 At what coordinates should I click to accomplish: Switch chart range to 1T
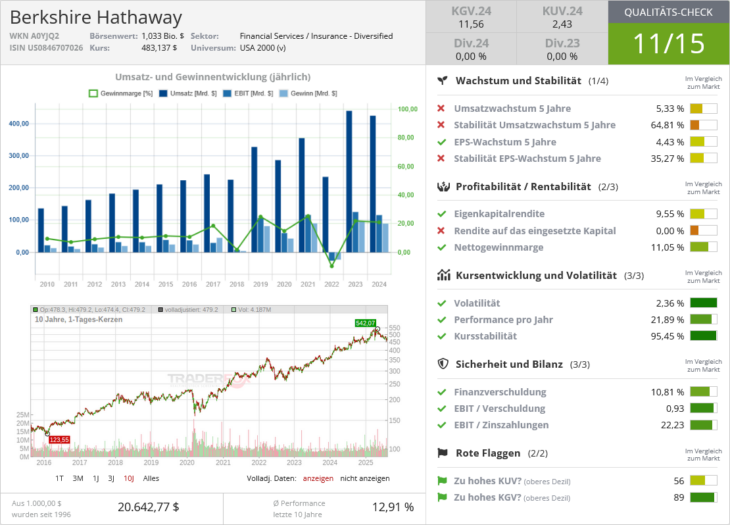pos(59,478)
